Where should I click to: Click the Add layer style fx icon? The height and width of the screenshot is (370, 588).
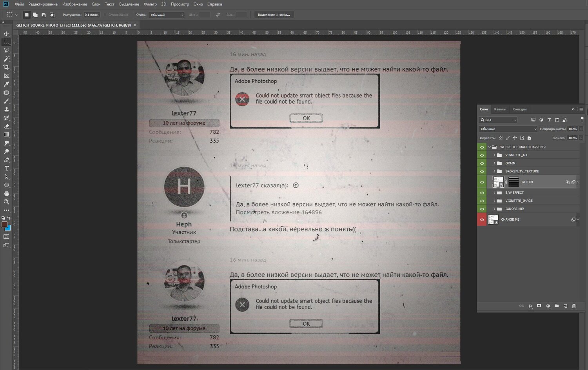pyautogui.click(x=530, y=306)
